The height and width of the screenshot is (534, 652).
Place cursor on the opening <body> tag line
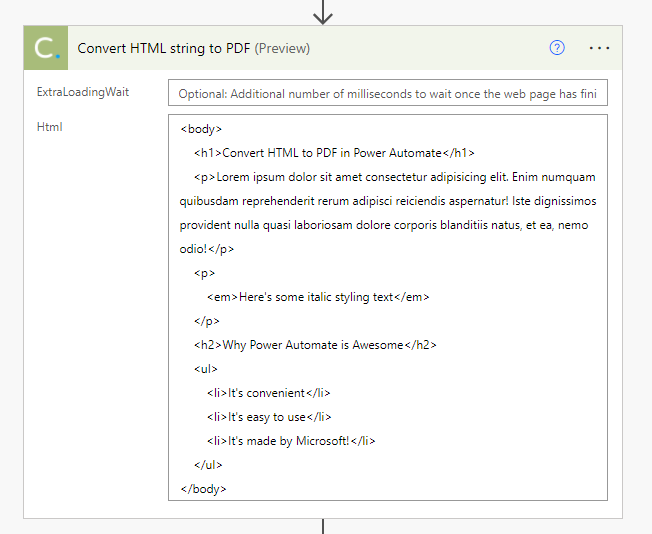201,129
